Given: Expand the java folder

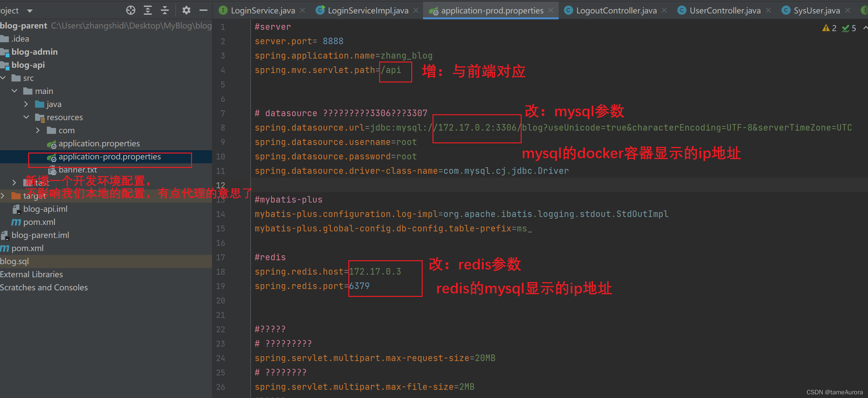Looking at the screenshot, I should 26,104.
